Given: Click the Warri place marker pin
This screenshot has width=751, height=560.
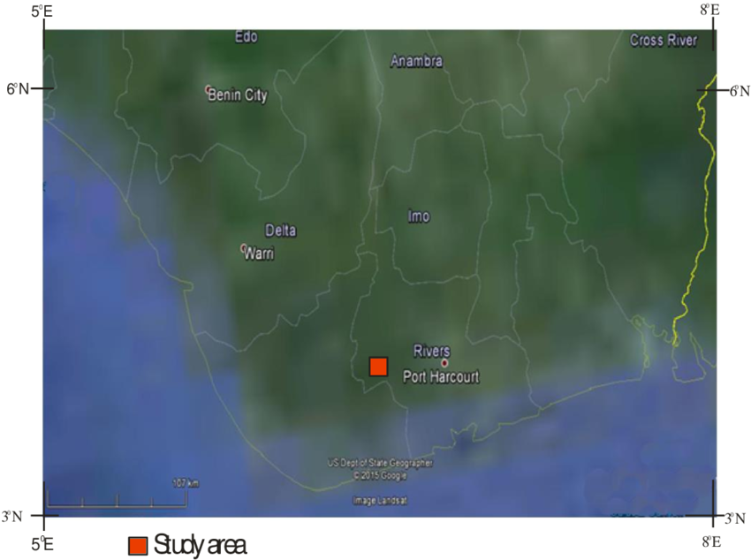Looking at the screenshot, I should click(243, 248).
